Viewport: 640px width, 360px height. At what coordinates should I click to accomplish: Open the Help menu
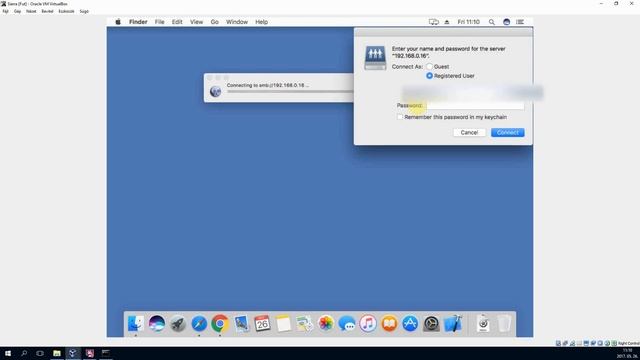pos(262,22)
